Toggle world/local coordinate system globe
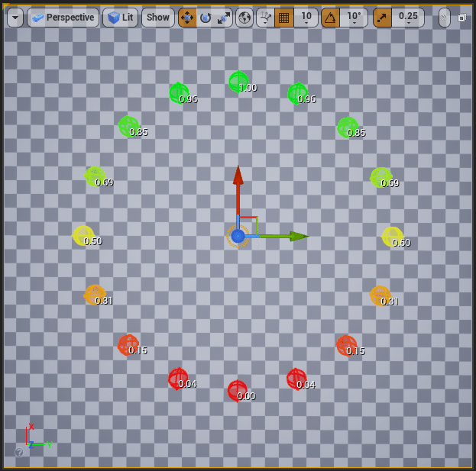The height and width of the screenshot is (471, 476). tap(244, 18)
